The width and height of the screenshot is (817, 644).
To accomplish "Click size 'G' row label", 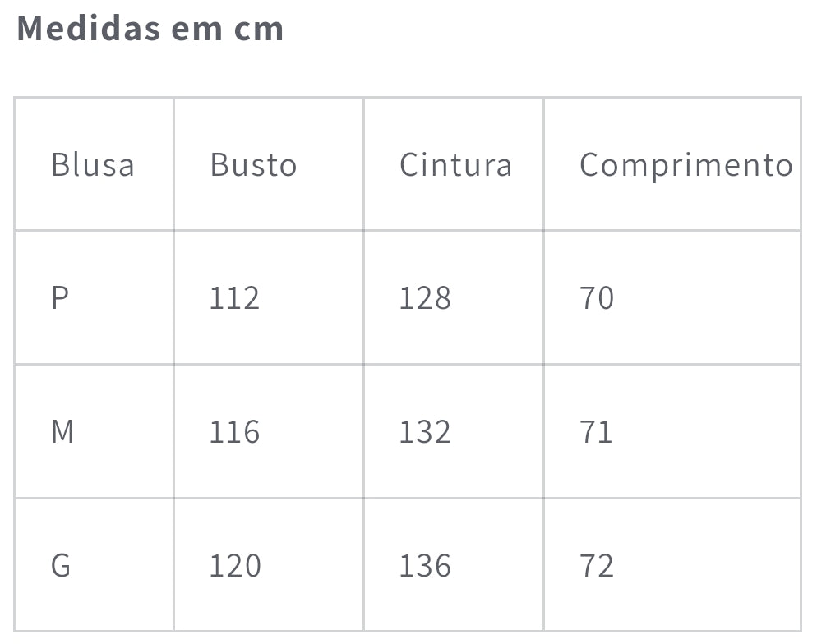I will point(61,565).
